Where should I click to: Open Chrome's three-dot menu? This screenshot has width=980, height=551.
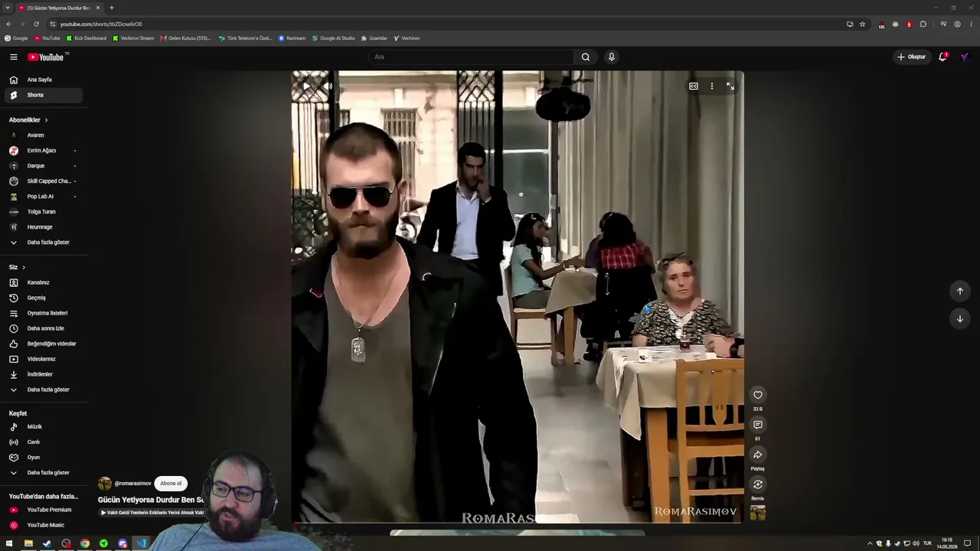click(972, 24)
